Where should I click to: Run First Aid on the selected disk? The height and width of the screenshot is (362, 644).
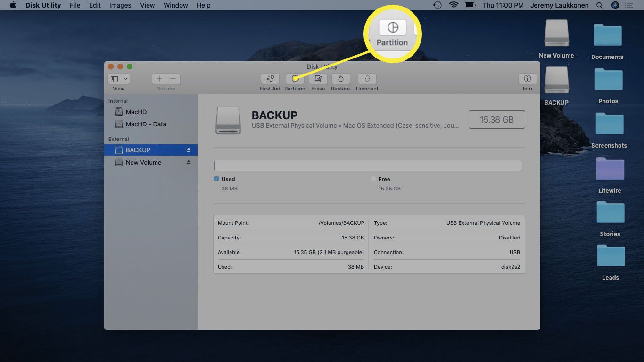coord(270,79)
